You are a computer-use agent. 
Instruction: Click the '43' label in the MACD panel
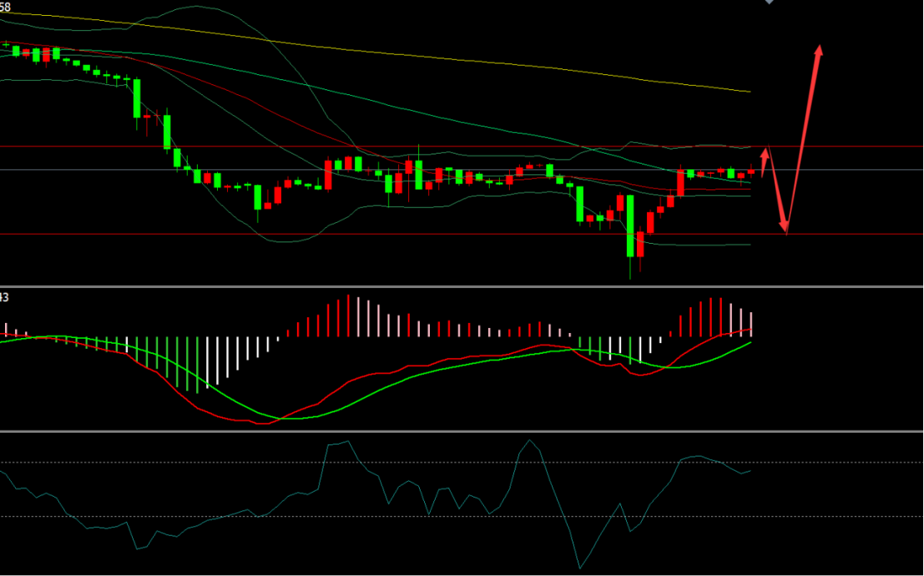(x=4, y=298)
